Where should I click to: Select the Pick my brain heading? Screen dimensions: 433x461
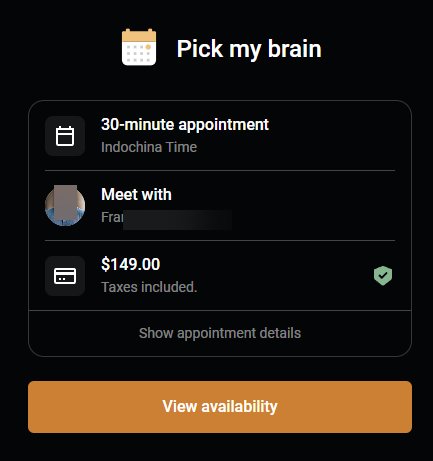click(x=249, y=49)
